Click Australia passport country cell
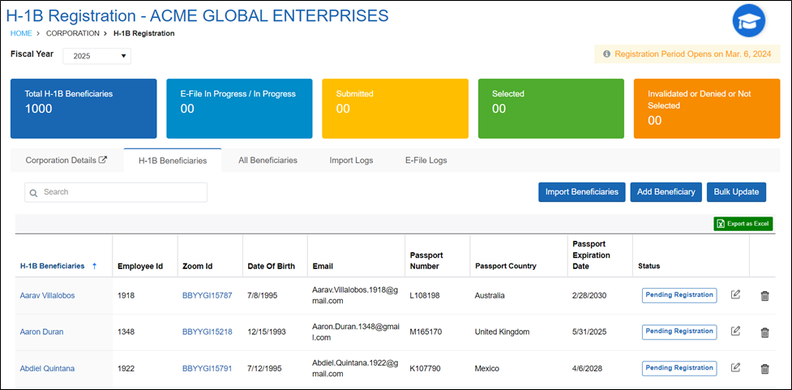Screen dimensions: 792x390 pyautogui.click(x=489, y=296)
